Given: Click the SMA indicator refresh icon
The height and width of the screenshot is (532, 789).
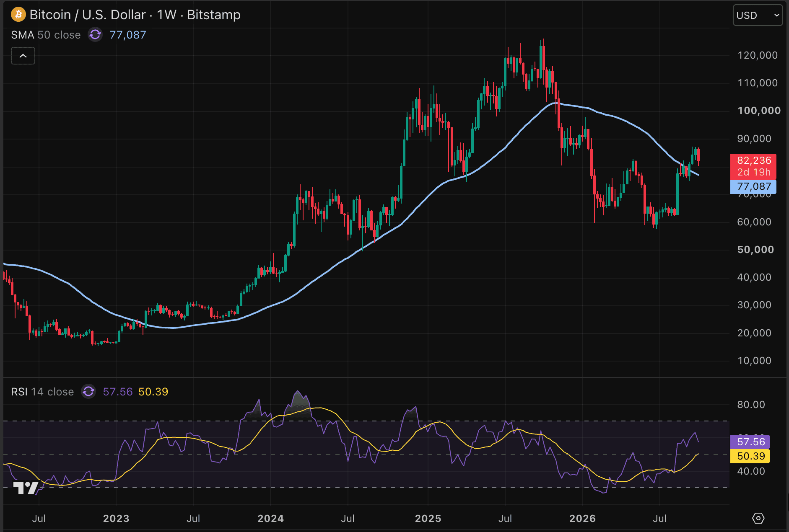Looking at the screenshot, I should coord(95,35).
